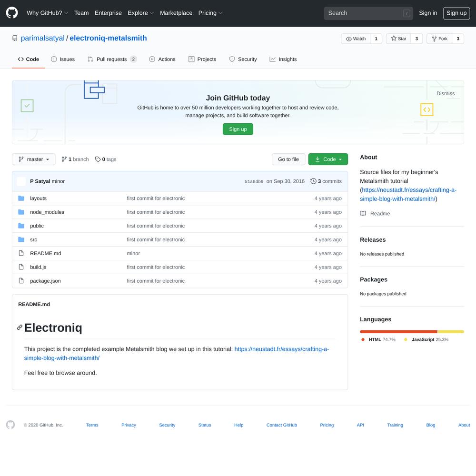Open the neustadt.fr link in the README text

(x=177, y=353)
